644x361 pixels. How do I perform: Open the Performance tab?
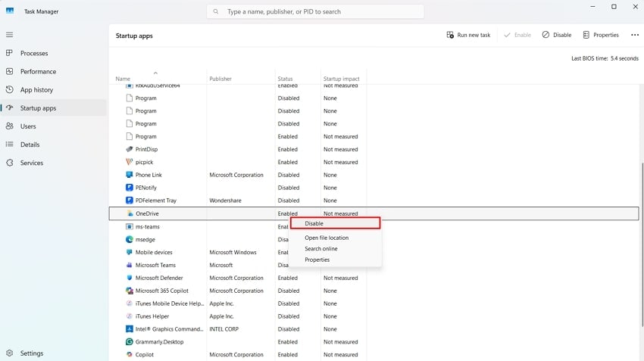pos(53,71)
